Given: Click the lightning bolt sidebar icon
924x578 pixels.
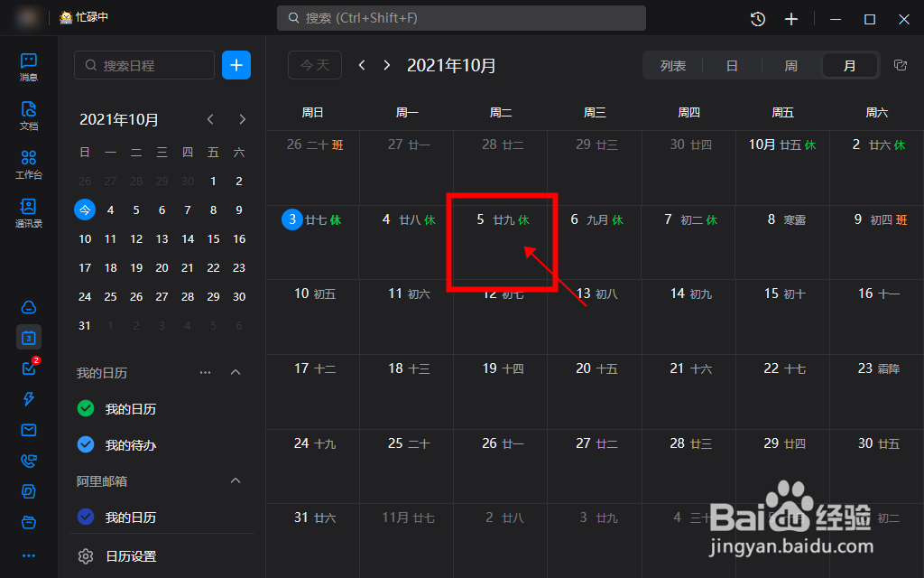Looking at the screenshot, I should pyautogui.click(x=28, y=399).
